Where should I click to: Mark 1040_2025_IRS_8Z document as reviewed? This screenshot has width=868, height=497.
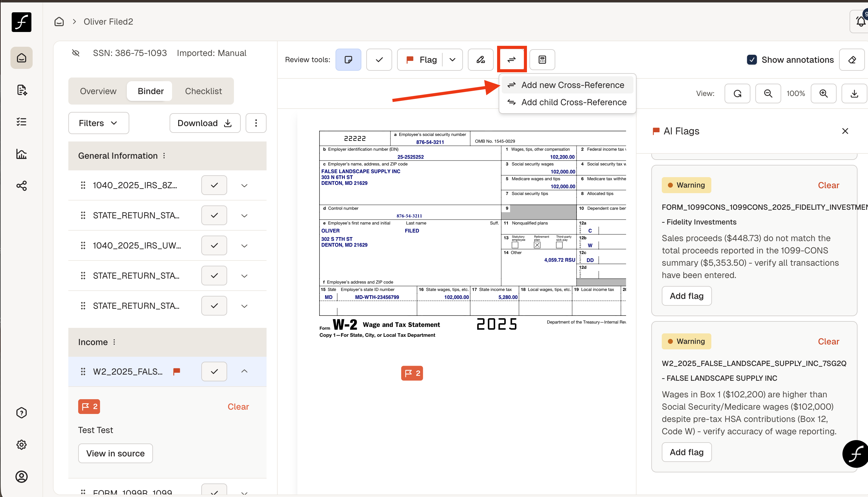pyautogui.click(x=214, y=185)
